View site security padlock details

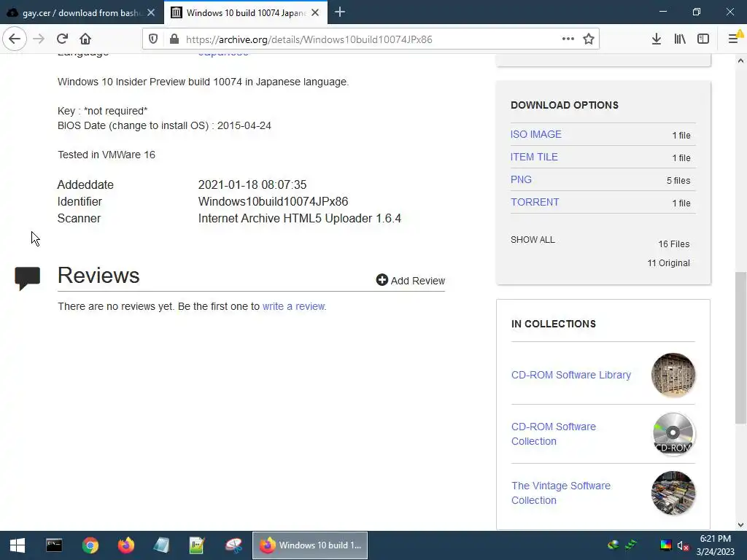174,39
